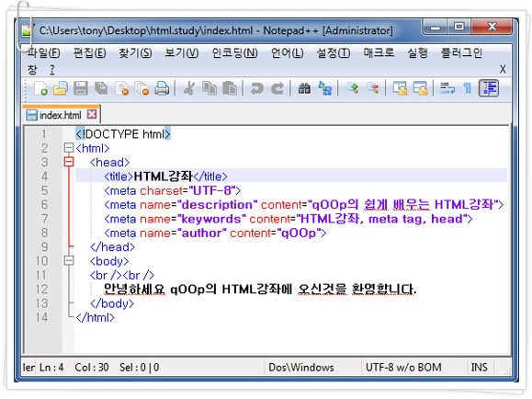Select the index.html document tab
The image size is (532, 399).
(62, 114)
